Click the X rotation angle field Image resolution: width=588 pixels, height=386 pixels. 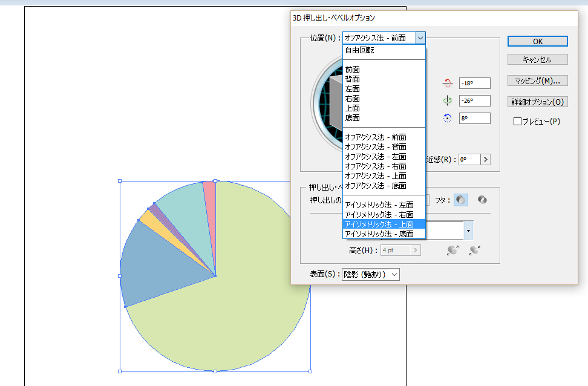tap(475, 83)
